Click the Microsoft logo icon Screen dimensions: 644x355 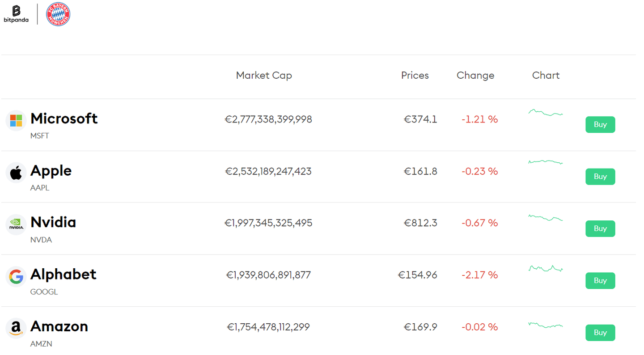pos(16,121)
